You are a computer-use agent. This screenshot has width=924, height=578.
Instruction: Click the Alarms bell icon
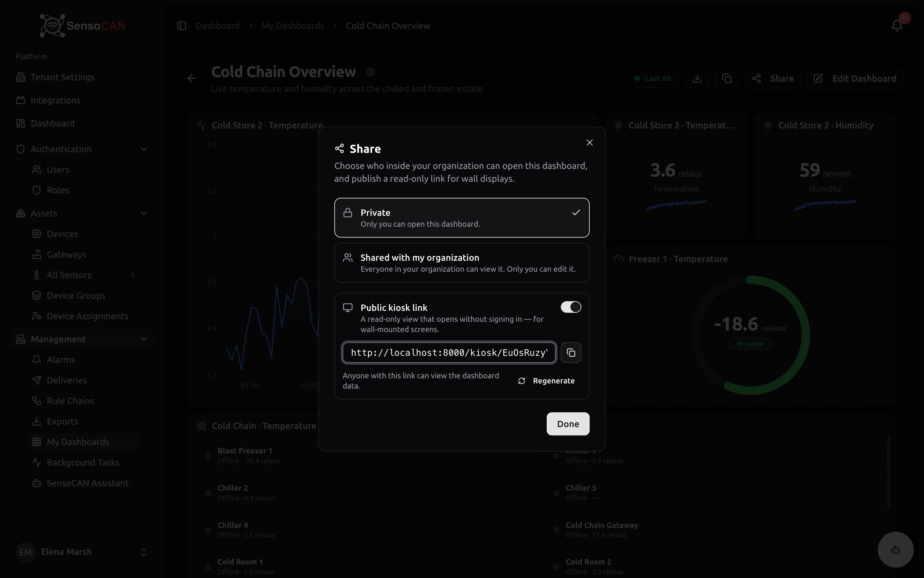[37, 360]
